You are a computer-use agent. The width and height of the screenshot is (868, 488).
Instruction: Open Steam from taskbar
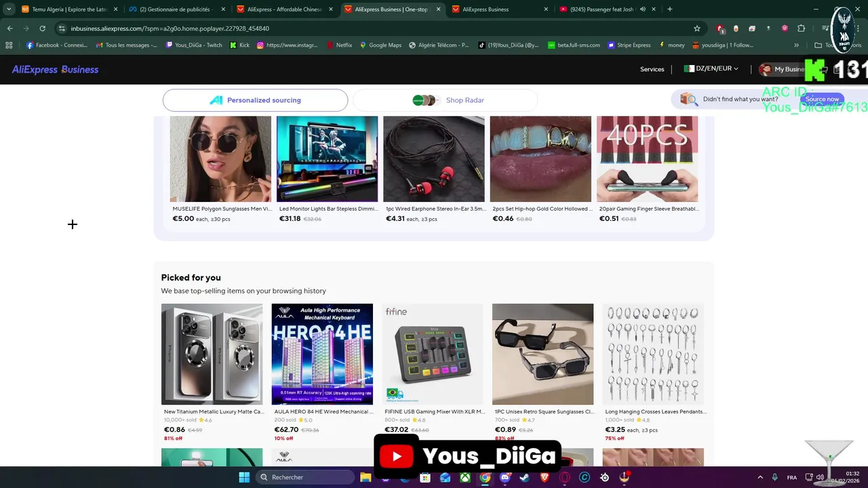[x=525, y=477]
